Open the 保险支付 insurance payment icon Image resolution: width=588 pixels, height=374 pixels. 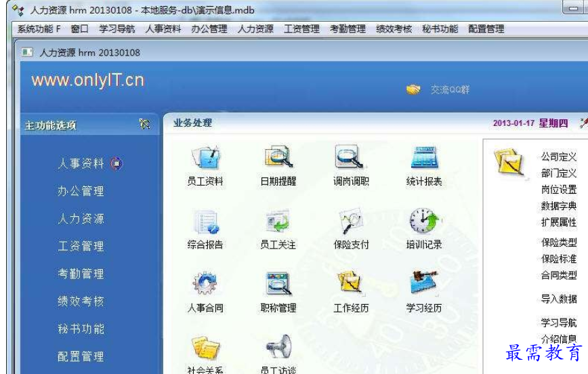[x=351, y=221]
